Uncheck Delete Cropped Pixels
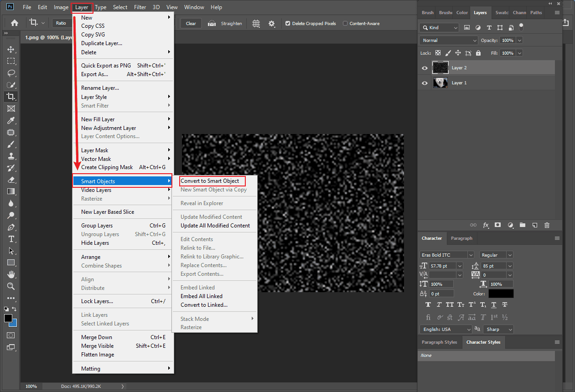 pos(287,23)
